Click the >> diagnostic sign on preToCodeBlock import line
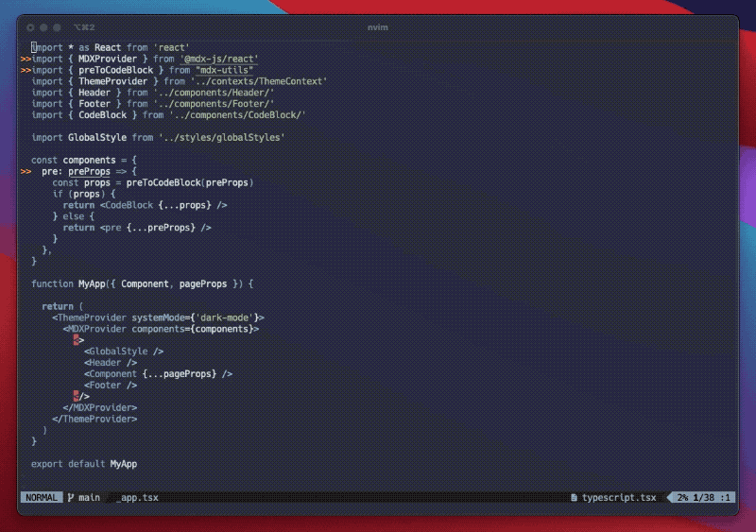The height and width of the screenshot is (532, 756). [x=26, y=71]
